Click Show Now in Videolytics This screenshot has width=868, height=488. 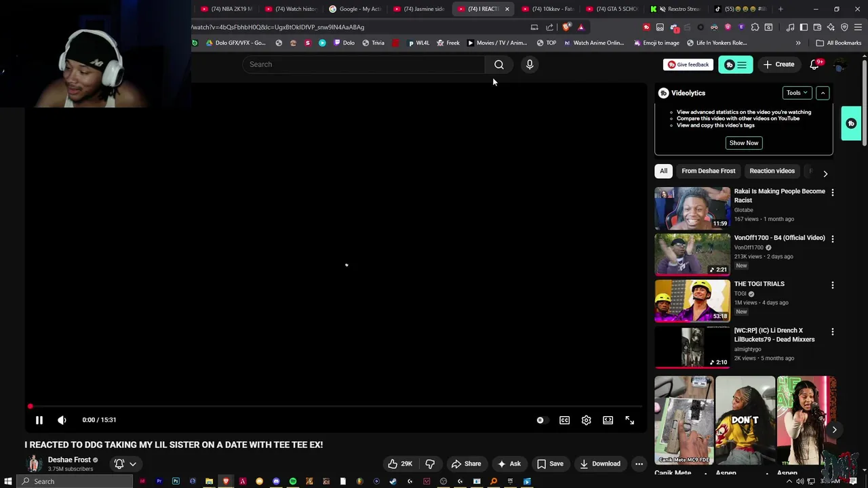[744, 143]
